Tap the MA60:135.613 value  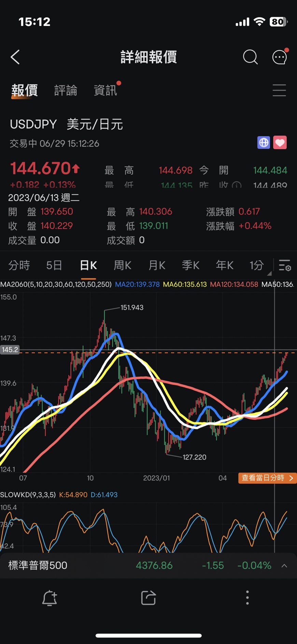185,284
